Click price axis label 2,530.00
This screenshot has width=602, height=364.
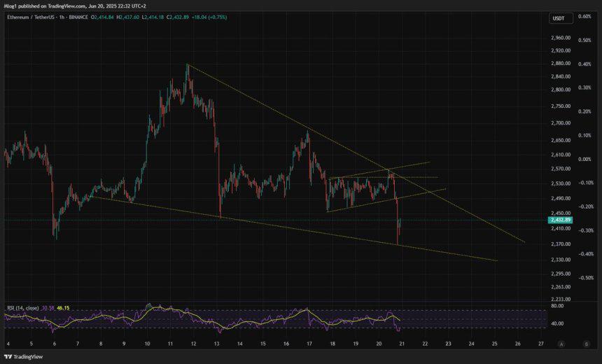(x=560, y=183)
